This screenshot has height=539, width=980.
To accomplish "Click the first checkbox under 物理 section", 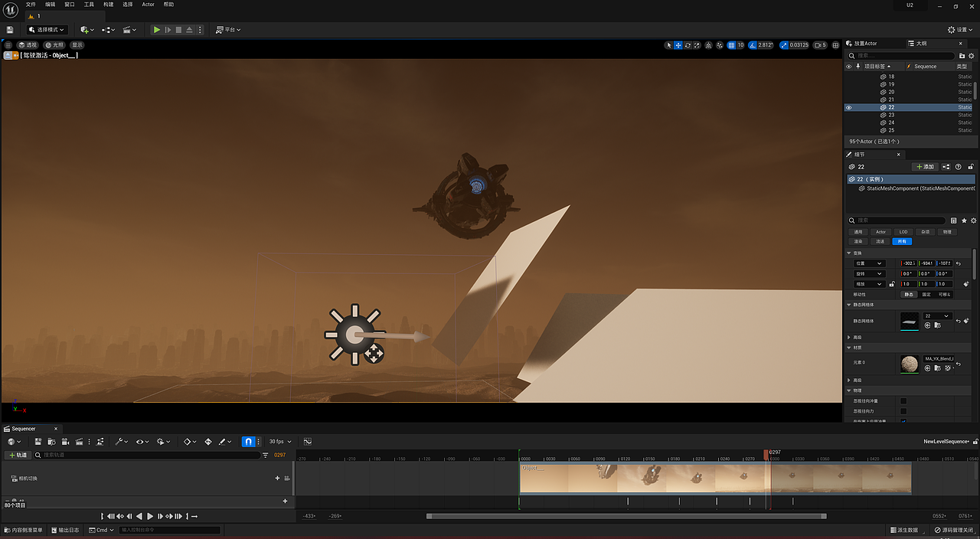I will tap(903, 401).
